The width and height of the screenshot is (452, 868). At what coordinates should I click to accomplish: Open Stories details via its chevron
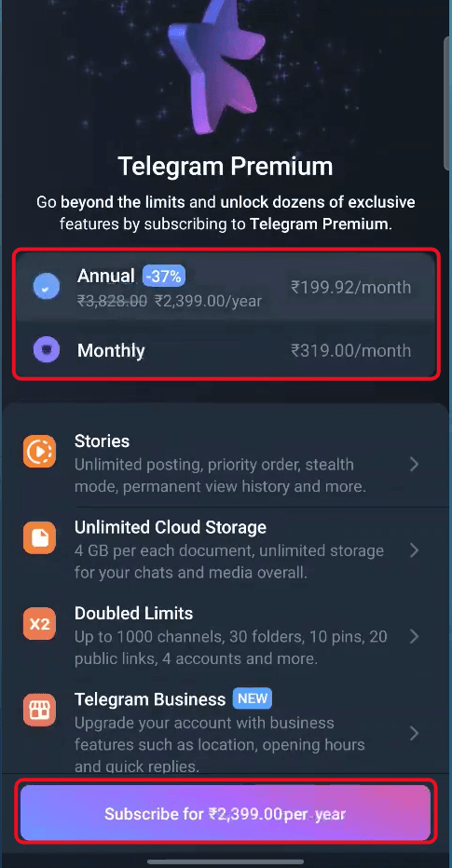point(415,464)
